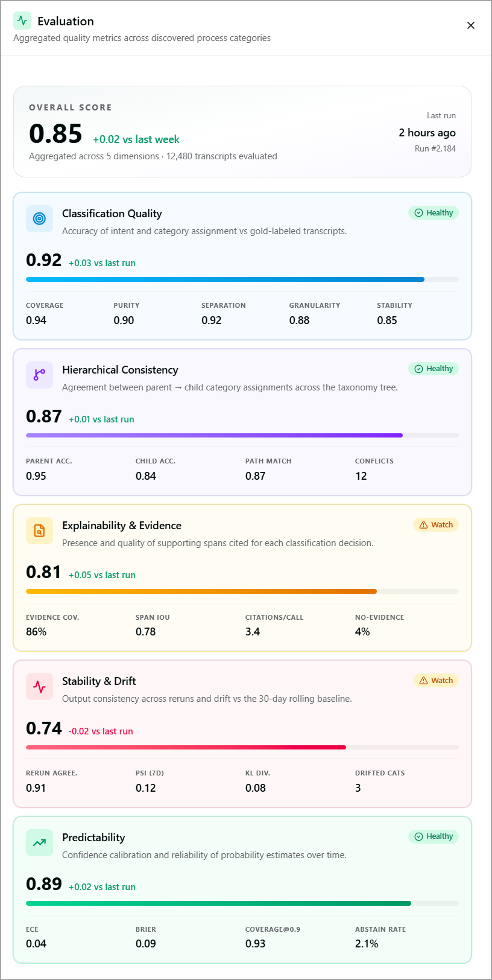
Task: Click the COVERAGE metric value 0.94
Action: tap(36, 320)
